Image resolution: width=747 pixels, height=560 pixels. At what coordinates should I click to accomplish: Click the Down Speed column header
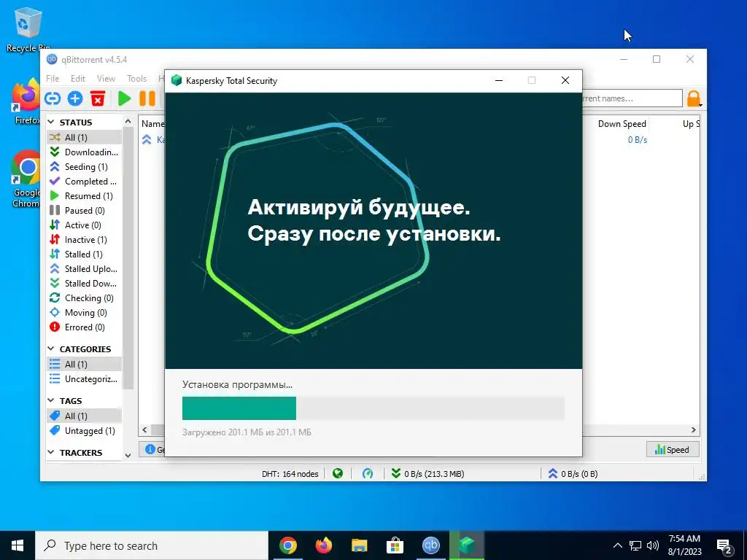pyautogui.click(x=622, y=124)
